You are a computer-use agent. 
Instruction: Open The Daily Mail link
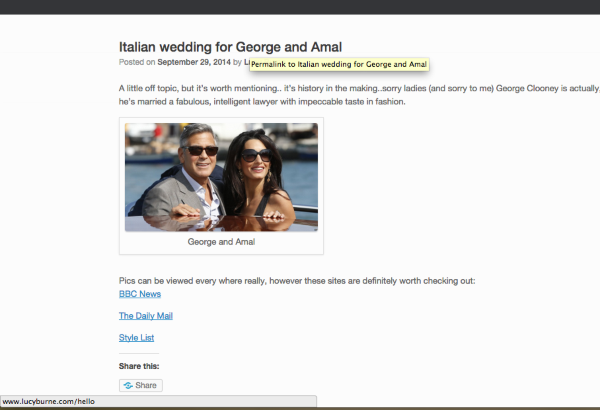[146, 316]
